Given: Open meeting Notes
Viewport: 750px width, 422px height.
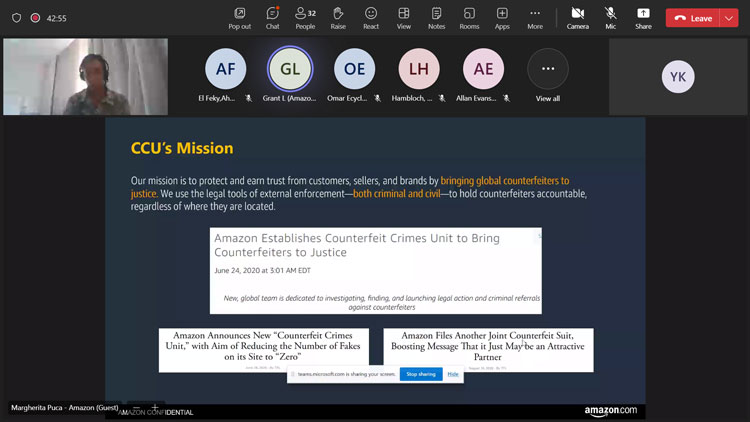Looking at the screenshot, I should coord(436,17).
